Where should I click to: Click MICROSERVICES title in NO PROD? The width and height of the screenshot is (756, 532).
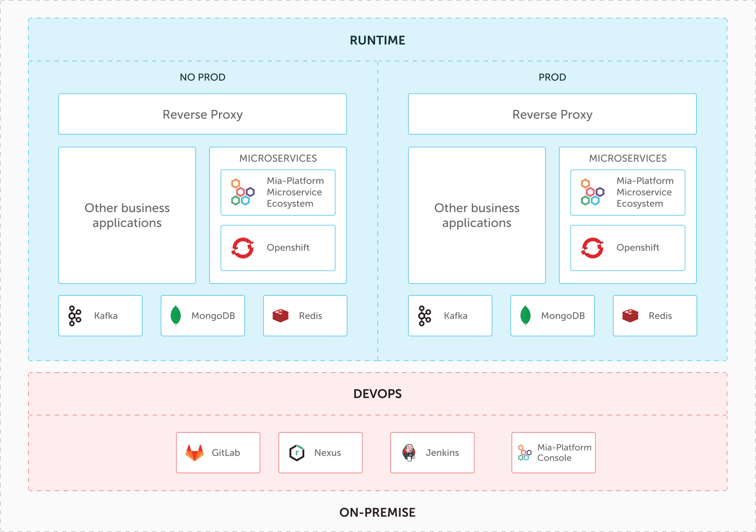tap(278, 158)
